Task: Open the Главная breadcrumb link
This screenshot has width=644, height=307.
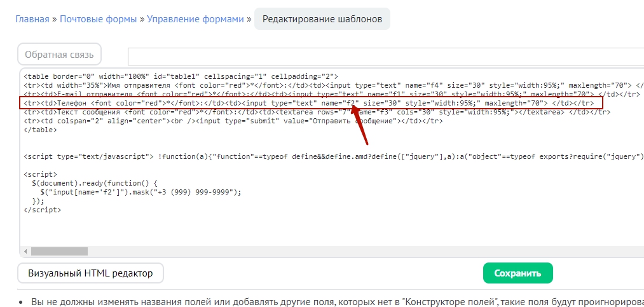Action: pos(32,19)
